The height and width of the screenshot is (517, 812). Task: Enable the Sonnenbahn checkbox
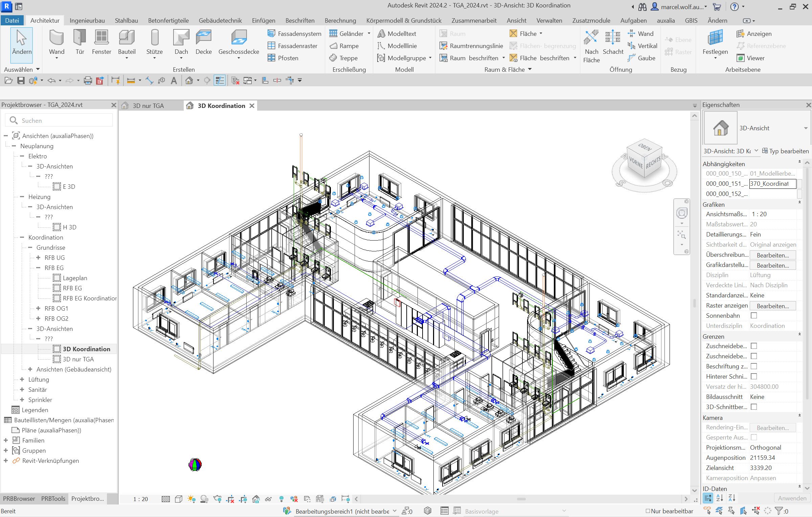754,315
